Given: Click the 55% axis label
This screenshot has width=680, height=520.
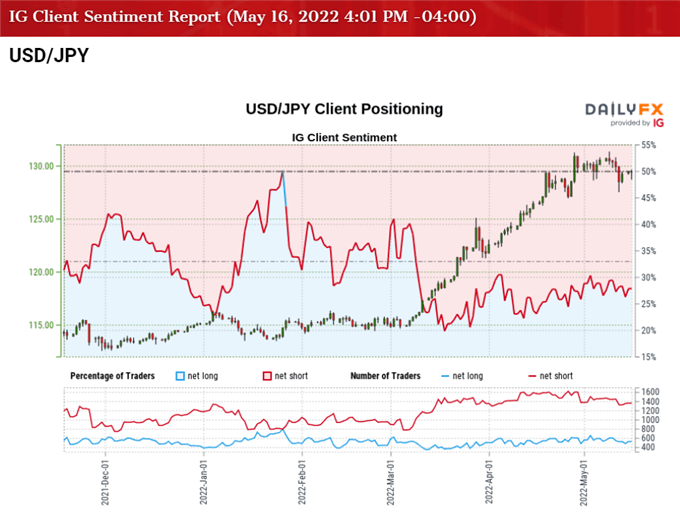Looking at the screenshot, I should [x=649, y=145].
